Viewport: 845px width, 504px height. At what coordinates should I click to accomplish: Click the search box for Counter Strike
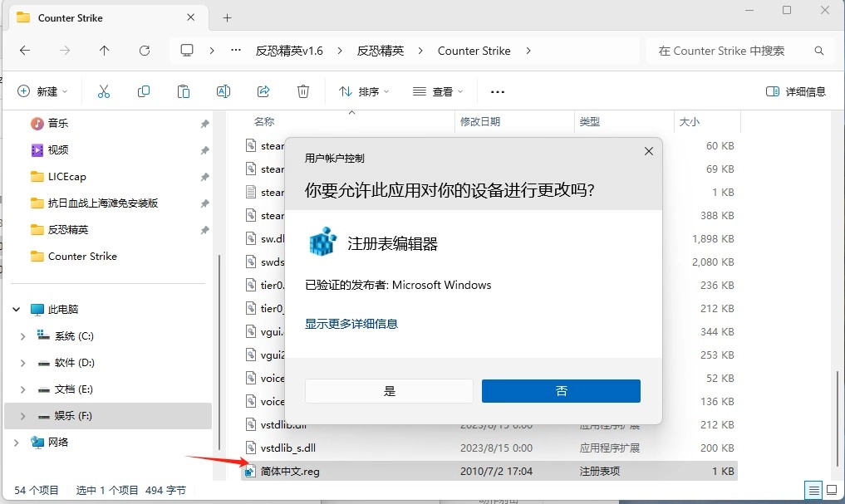tap(731, 51)
